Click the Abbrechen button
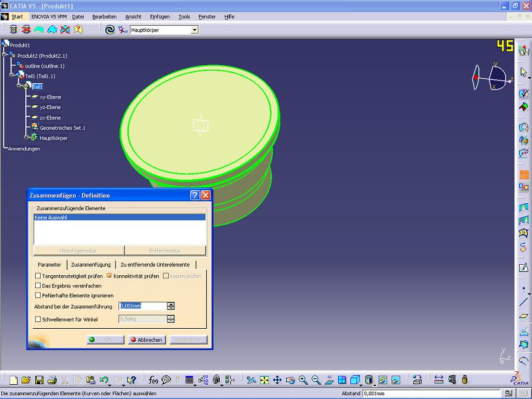This screenshot has width=532, height=399. 147,340
